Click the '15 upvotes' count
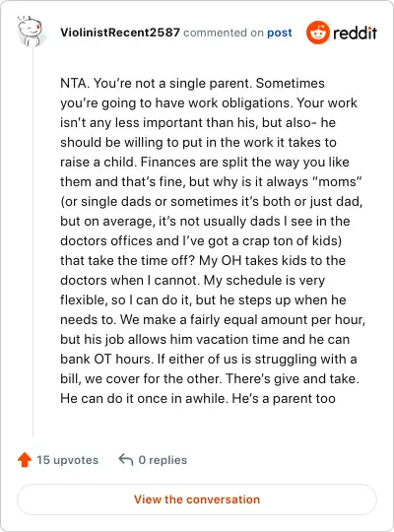Screen dimensions: 394x532 coord(67,460)
